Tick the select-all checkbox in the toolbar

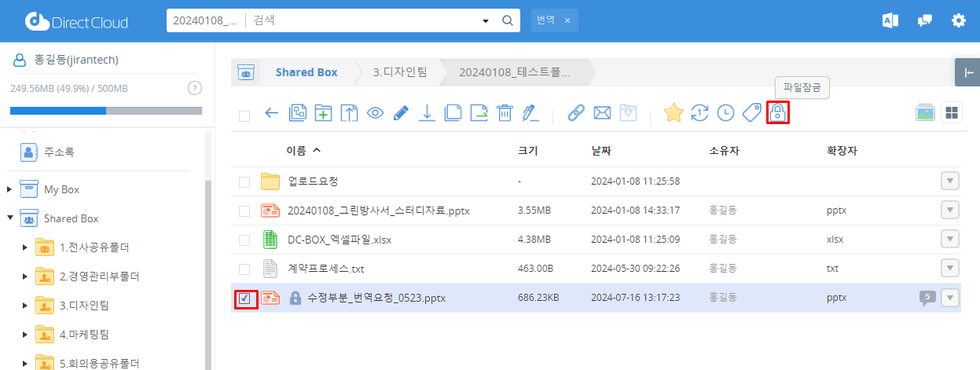click(244, 115)
